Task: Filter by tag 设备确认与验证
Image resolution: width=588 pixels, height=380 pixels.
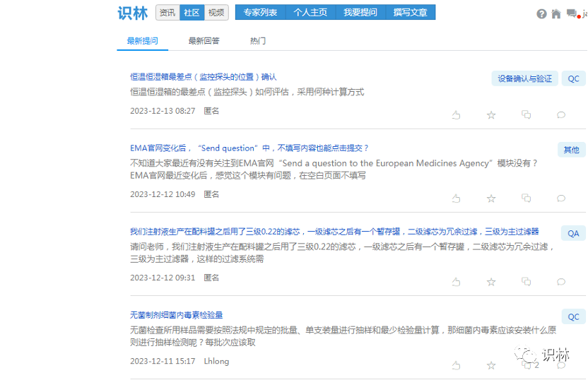Action: pyautogui.click(x=524, y=78)
